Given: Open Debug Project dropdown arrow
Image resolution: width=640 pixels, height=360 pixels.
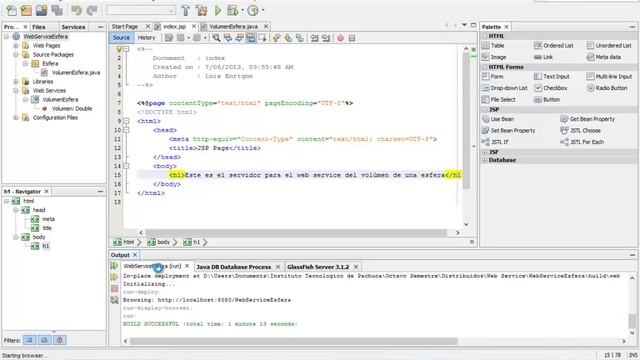Looking at the screenshot, I should [242, 10].
